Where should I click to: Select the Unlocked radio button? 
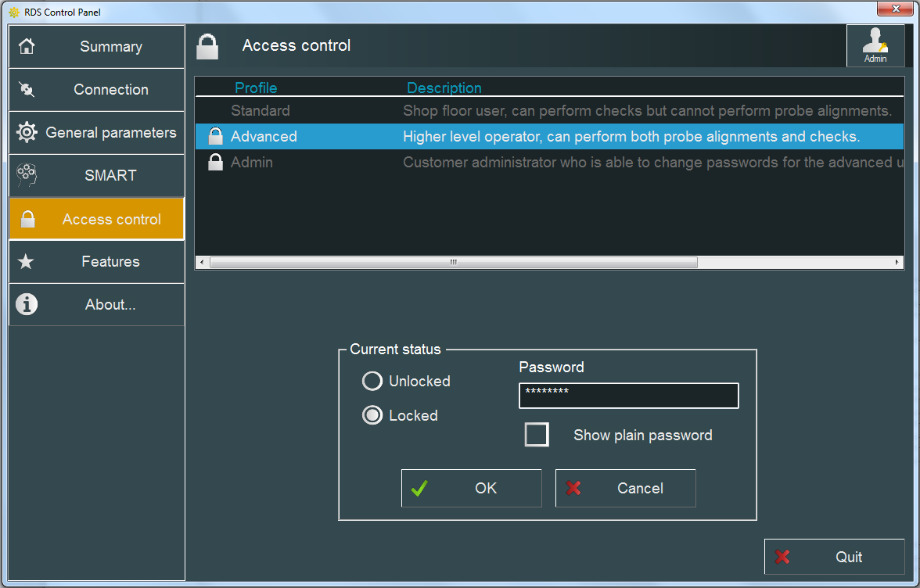click(x=372, y=381)
